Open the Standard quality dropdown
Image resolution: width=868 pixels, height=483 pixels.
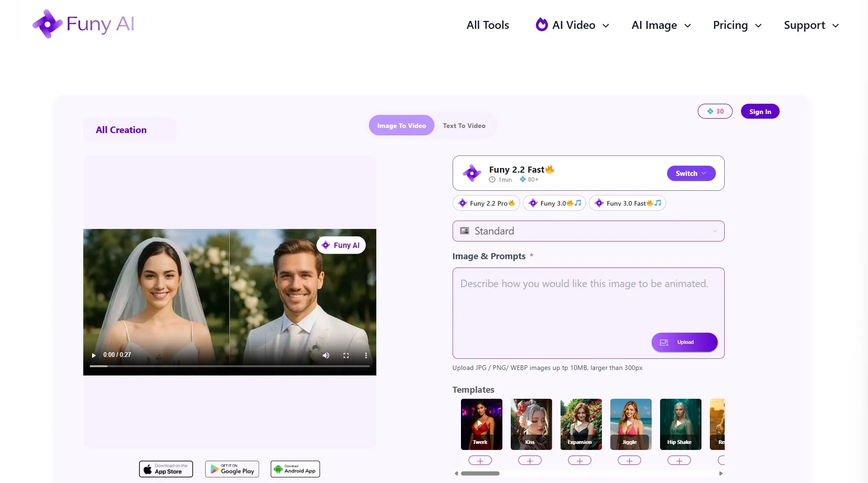pos(588,231)
